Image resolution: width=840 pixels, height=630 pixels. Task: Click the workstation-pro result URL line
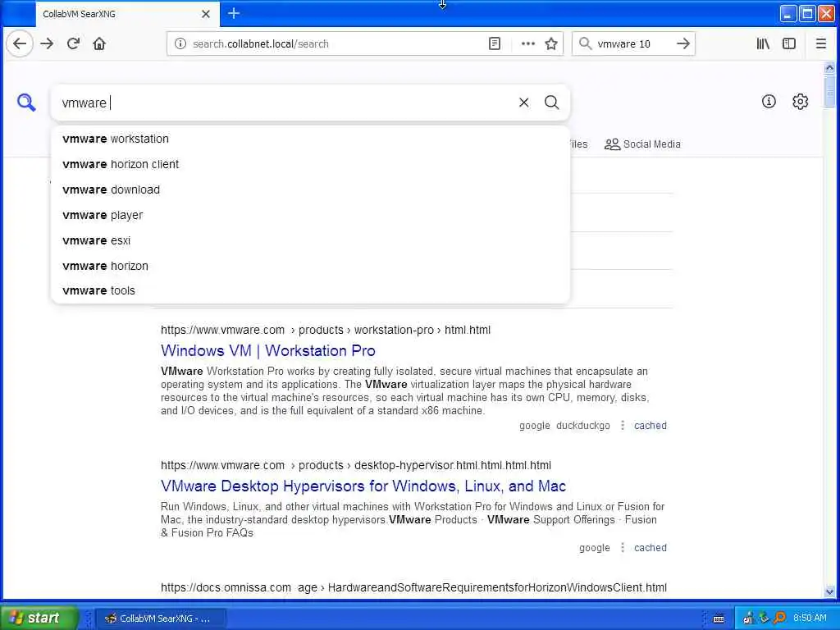point(326,330)
